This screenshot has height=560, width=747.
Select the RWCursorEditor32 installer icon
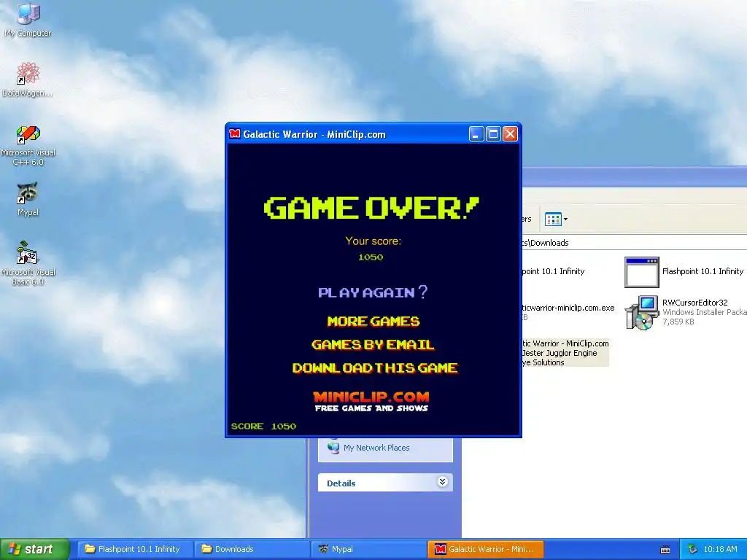pyautogui.click(x=642, y=312)
